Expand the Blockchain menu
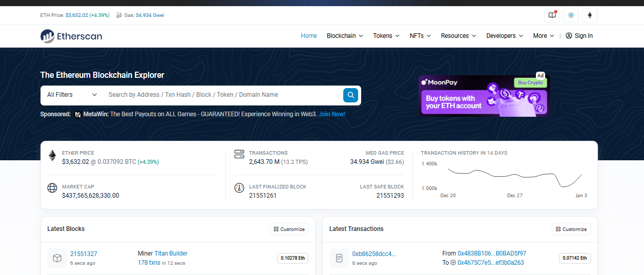Image resolution: width=644 pixels, height=275 pixels. (x=345, y=36)
